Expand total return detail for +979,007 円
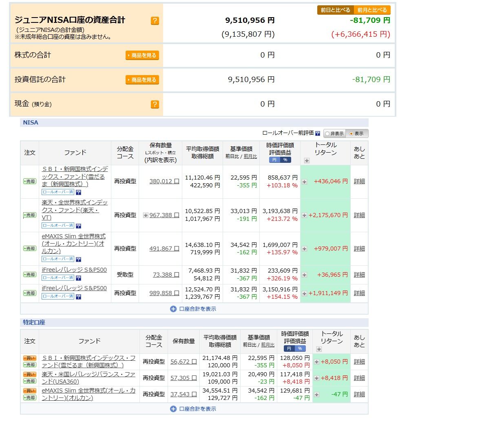The width and height of the screenshot is (504, 424). coord(304,249)
